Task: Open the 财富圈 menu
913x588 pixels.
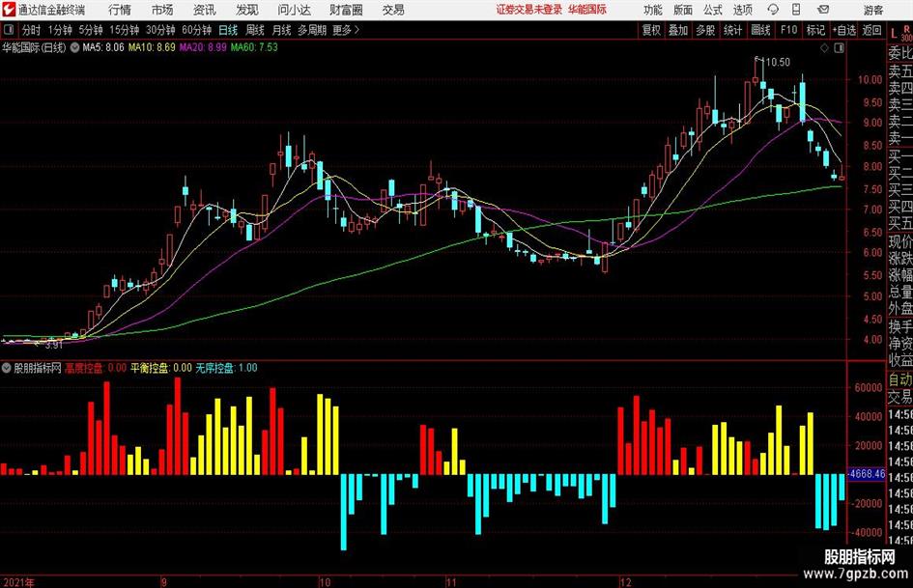Action: tap(346, 10)
